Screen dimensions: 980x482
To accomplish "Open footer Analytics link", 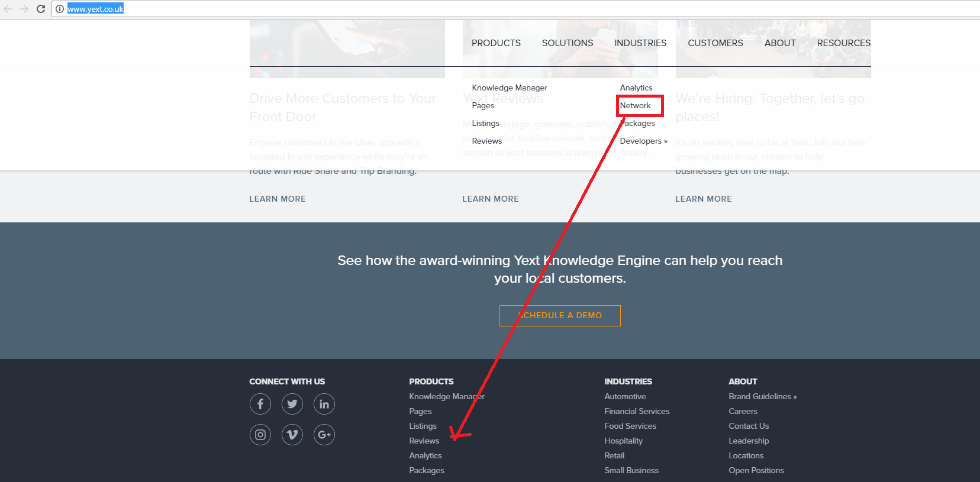I will [425, 455].
